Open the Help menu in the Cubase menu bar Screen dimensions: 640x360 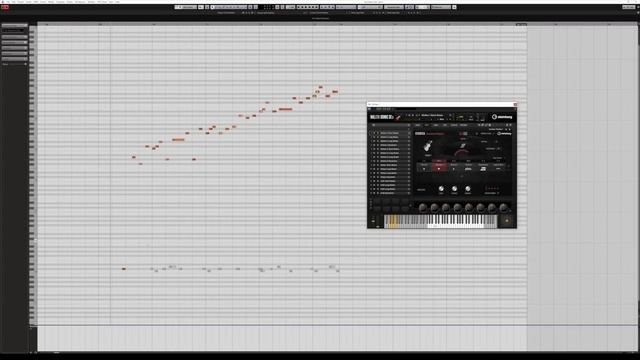118,2
